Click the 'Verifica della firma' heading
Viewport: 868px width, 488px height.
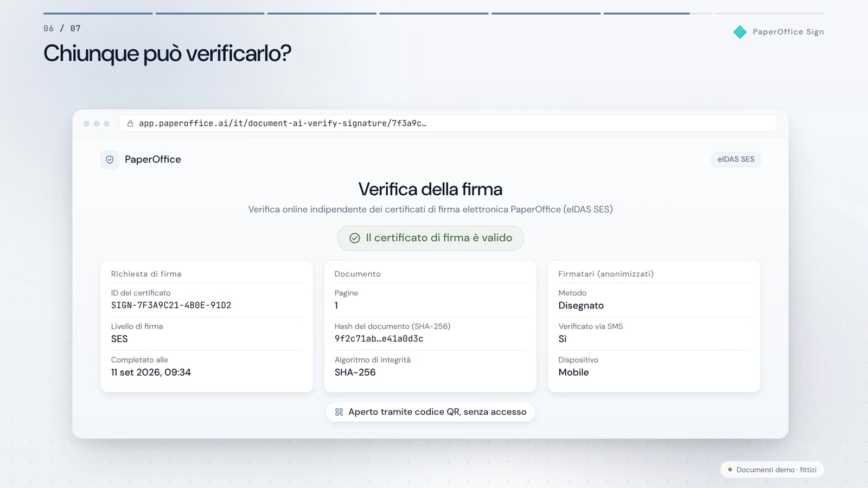[430, 189]
